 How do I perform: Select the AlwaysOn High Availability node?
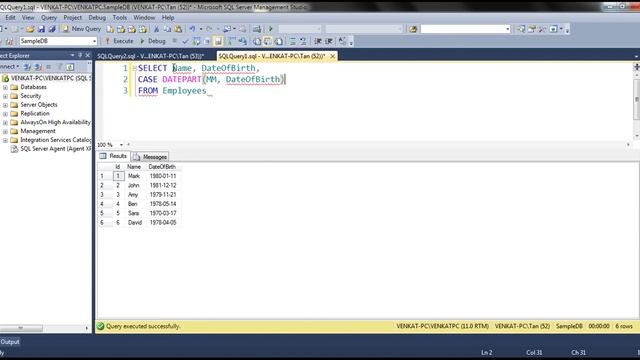pyautogui.click(x=51, y=122)
